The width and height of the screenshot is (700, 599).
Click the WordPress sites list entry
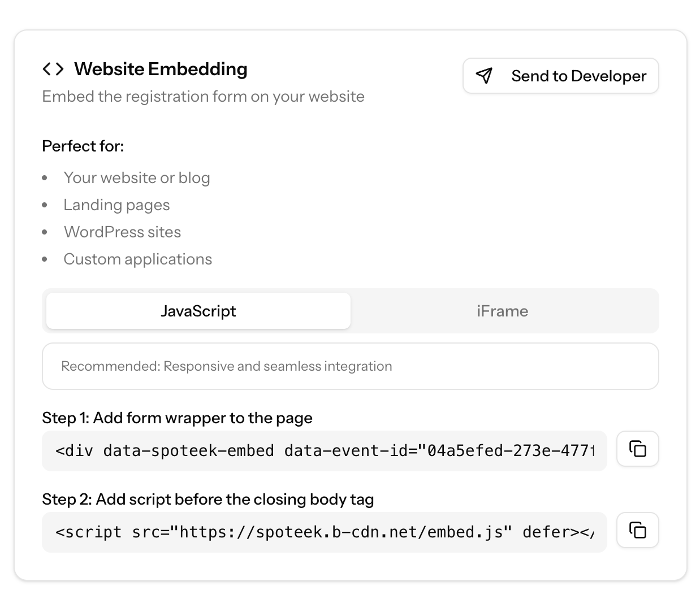tap(123, 232)
